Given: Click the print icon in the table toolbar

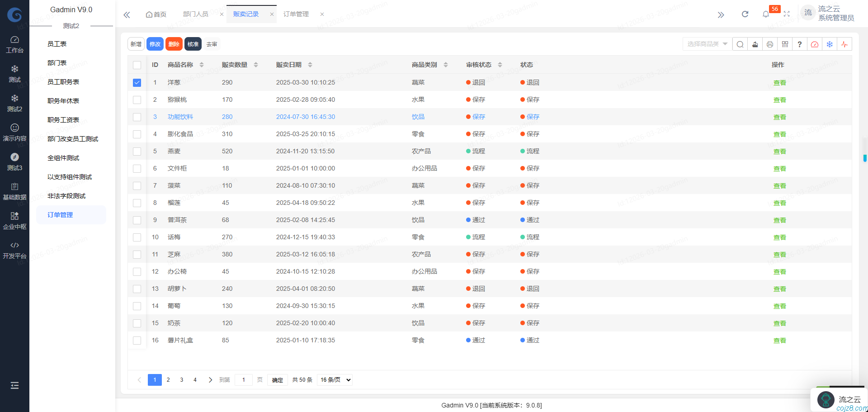Looking at the screenshot, I should (x=770, y=44).
